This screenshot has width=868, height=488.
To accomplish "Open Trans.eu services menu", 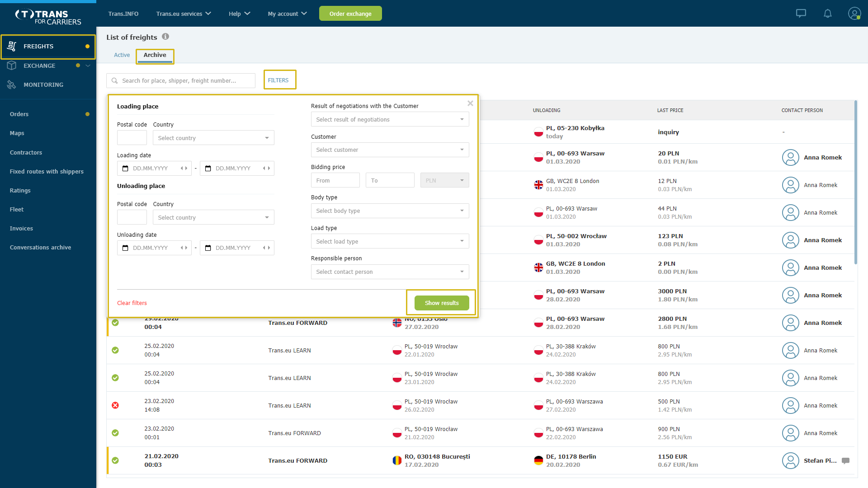I will click(184, 14).
